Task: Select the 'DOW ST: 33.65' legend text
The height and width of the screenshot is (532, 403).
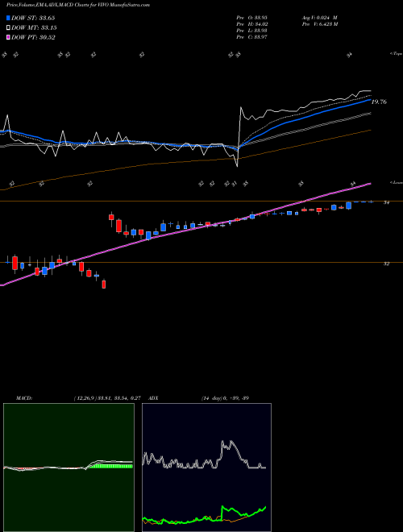Action: (33, 18)
